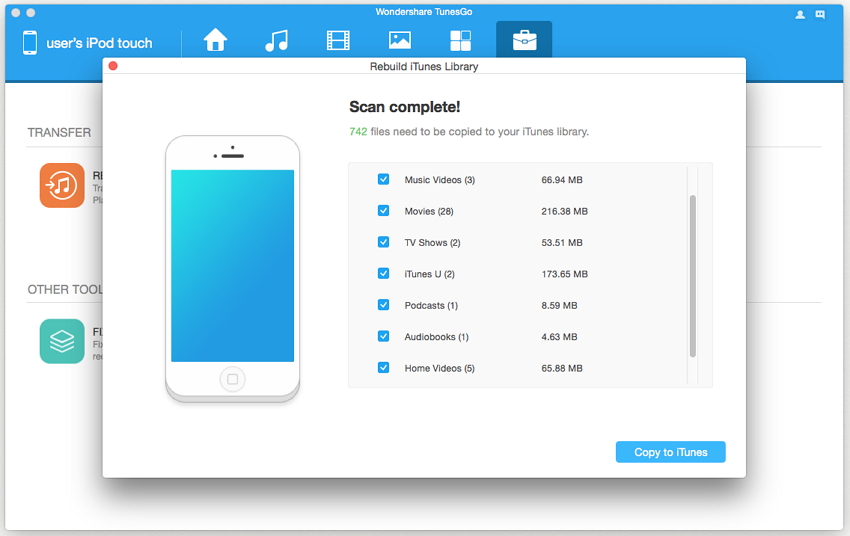Click the Copy to iTunes button

tap(670, 452)
